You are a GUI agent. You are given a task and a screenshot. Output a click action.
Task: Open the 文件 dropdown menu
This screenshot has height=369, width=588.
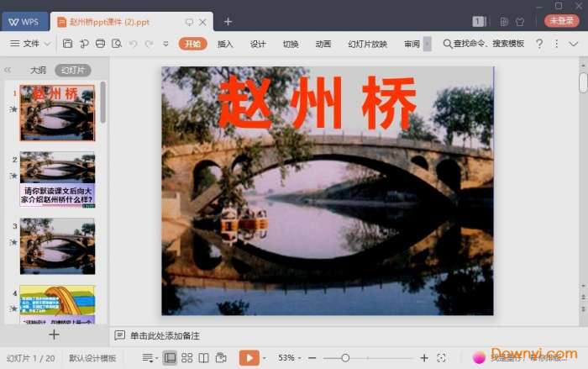pyautogui.click(x=30, y=44)
